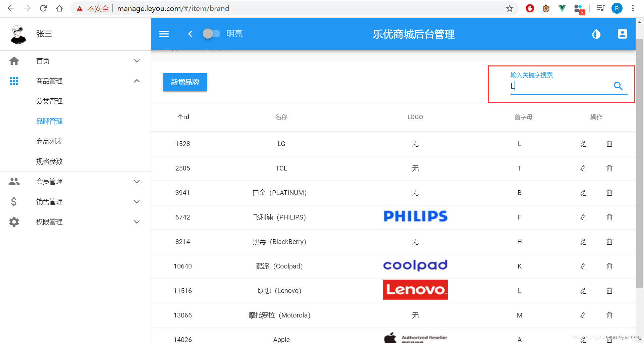Open 商品列表 in sidebar

tap(49, 141)
